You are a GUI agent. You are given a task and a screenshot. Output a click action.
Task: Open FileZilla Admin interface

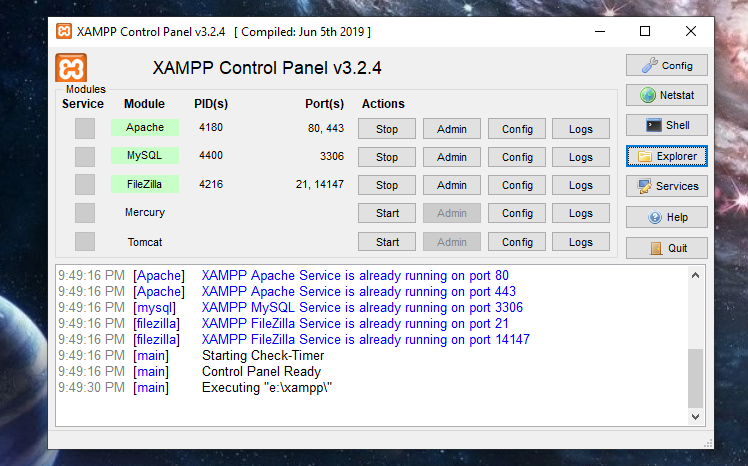coord(452,185)
